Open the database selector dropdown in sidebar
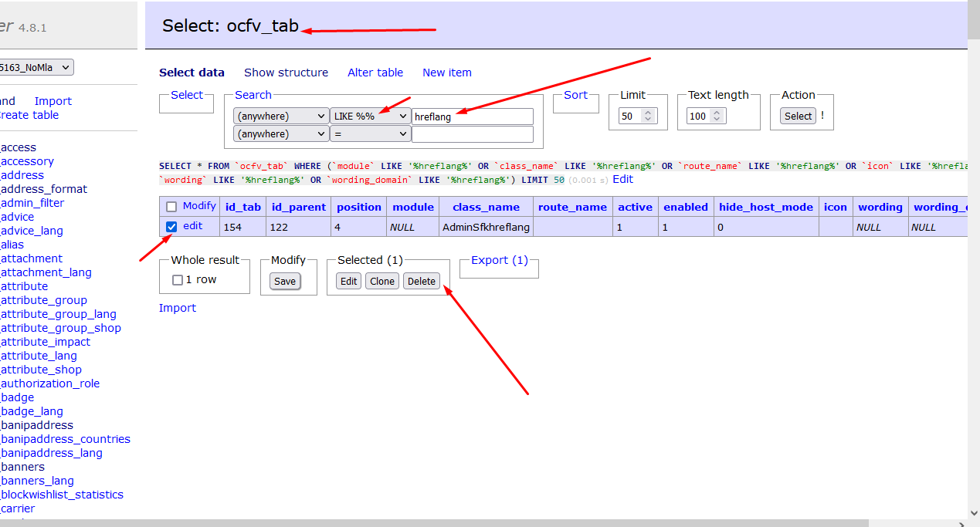Viewport: 980px width, 527px height. 36,67
